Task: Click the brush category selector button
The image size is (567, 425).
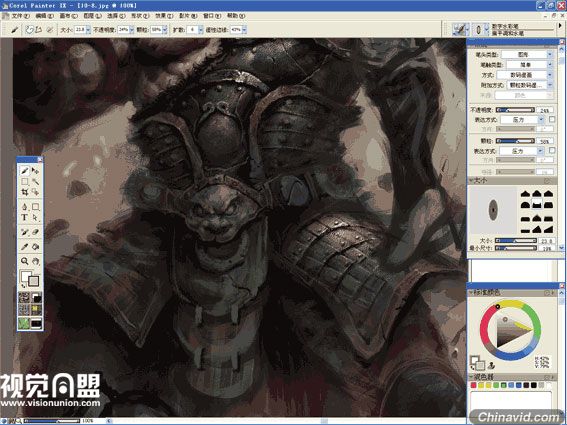Action: point(460,29)
